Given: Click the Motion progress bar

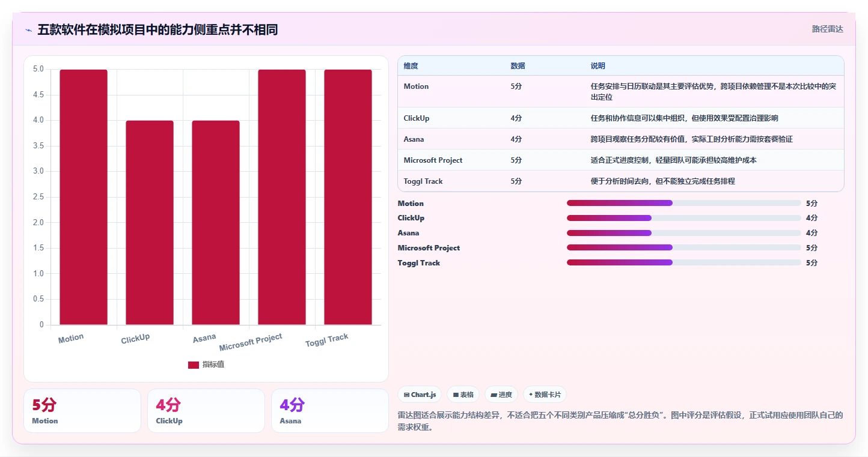Looking at the screenshot, I should point(684,203).
